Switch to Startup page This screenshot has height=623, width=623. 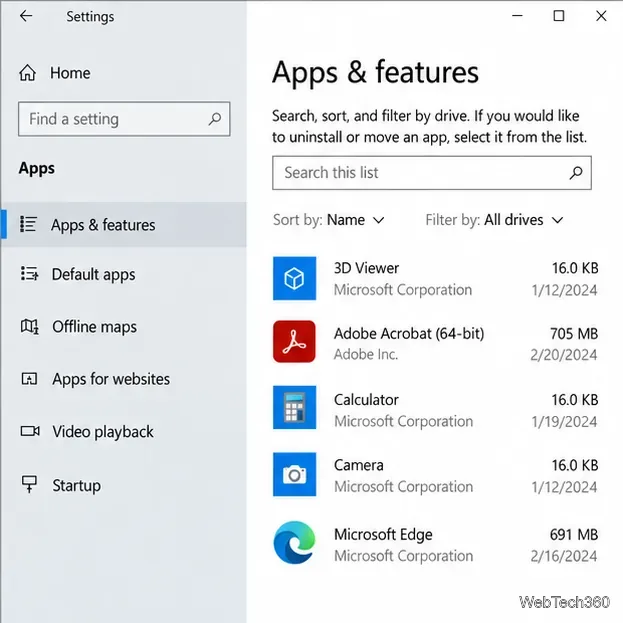click(77, 486)
